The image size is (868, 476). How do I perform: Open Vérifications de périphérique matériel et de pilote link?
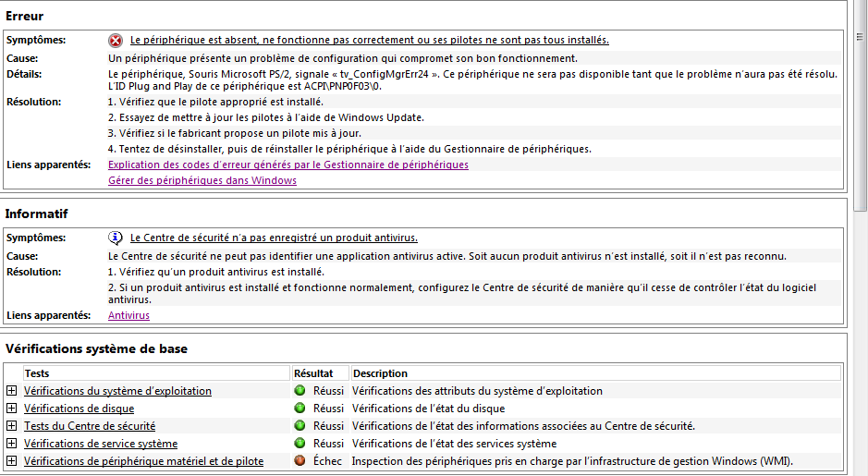143,461
